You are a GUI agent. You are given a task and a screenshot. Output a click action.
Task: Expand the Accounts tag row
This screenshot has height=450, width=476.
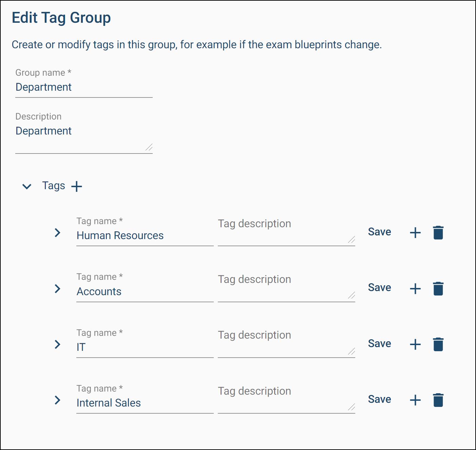(x=58, y=289)
